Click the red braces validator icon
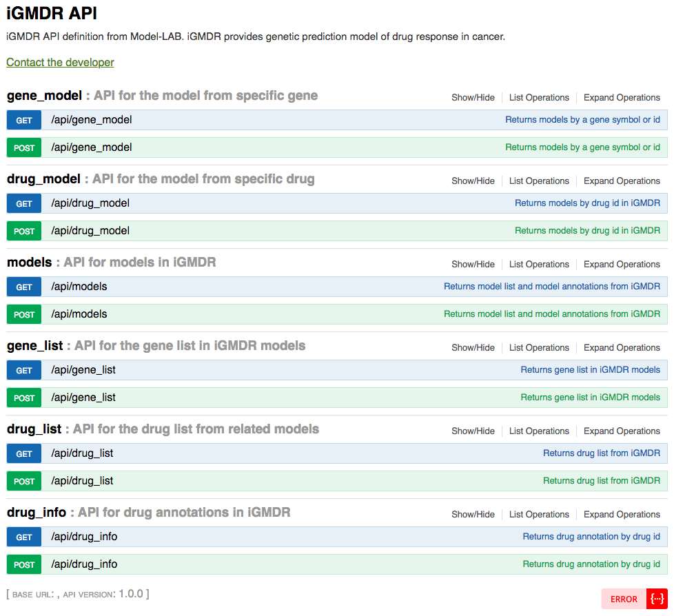This screenshot has width=674, height=616. 657,599
